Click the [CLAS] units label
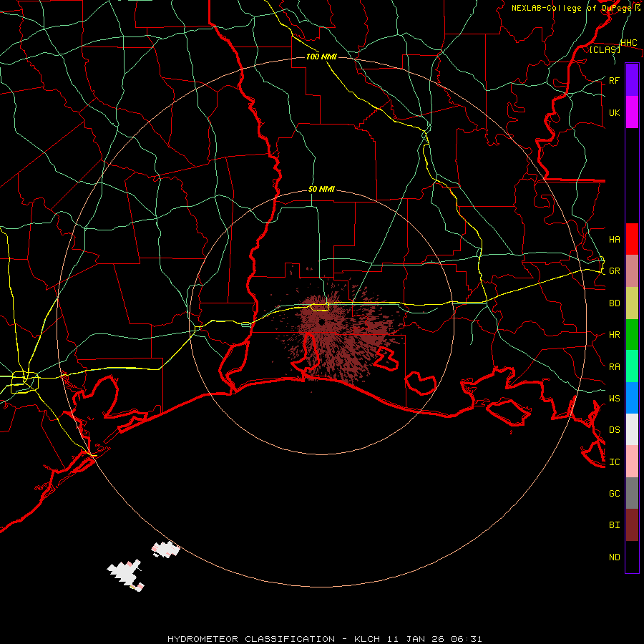Viewport: 644px width, 644px height. [605, 49]
